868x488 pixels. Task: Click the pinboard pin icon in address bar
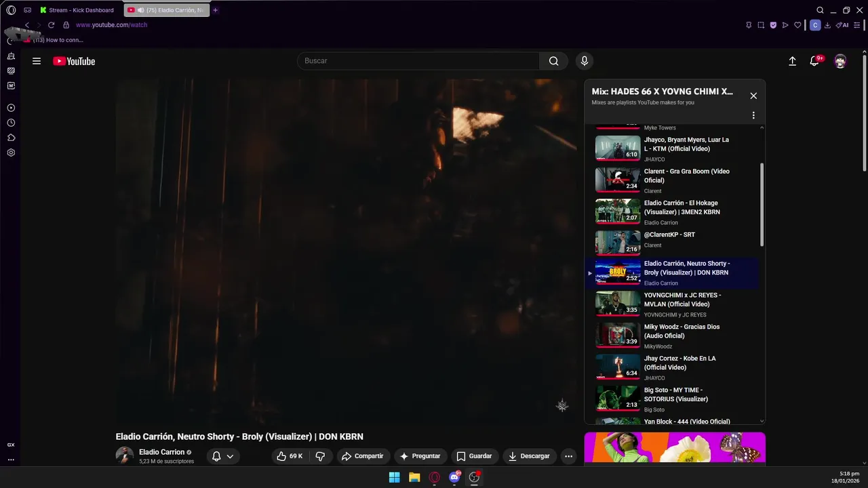pos(749,25)
